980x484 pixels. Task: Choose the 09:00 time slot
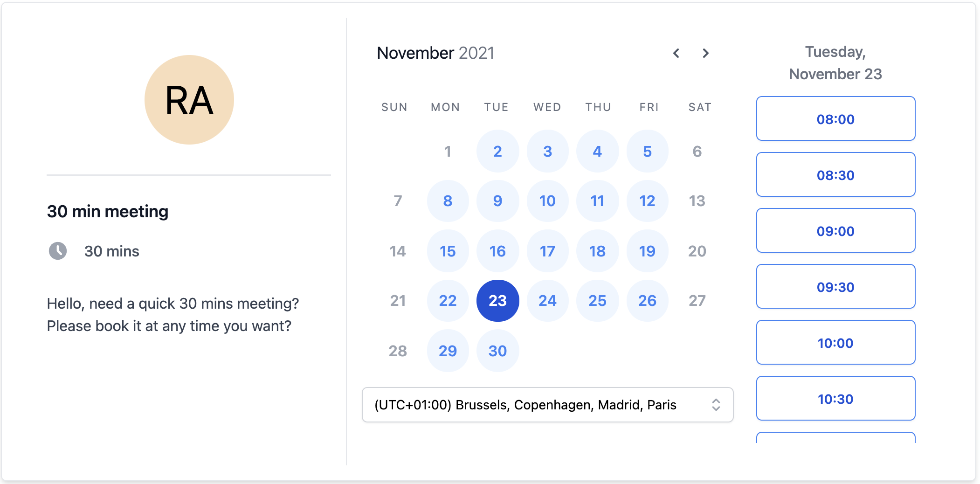click(835, 231)
